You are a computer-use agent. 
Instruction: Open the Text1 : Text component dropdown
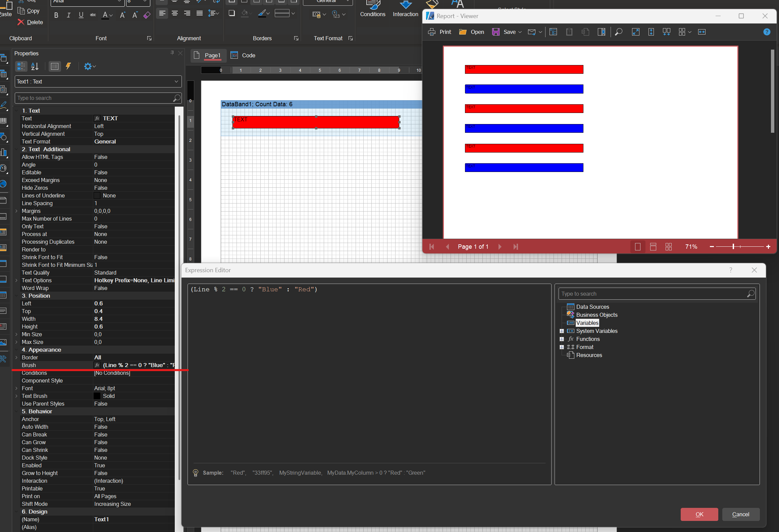click(x=98, y=81)
